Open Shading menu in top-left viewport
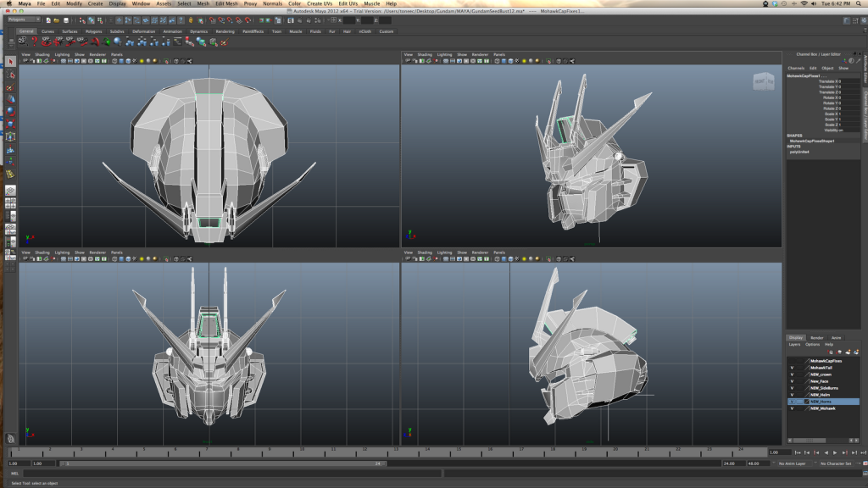The height and width of the screenshot is (488, 868). pyautogui.click(x=43, y=54)
